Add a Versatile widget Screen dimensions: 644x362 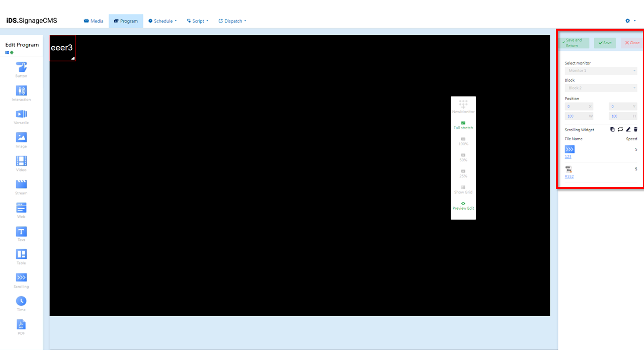click(21, 116)
